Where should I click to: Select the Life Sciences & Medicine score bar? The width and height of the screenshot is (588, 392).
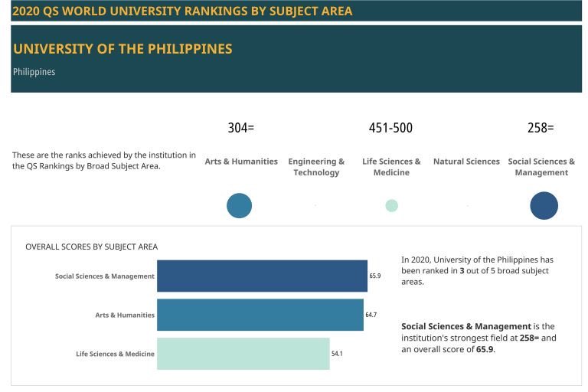point(243,354)
